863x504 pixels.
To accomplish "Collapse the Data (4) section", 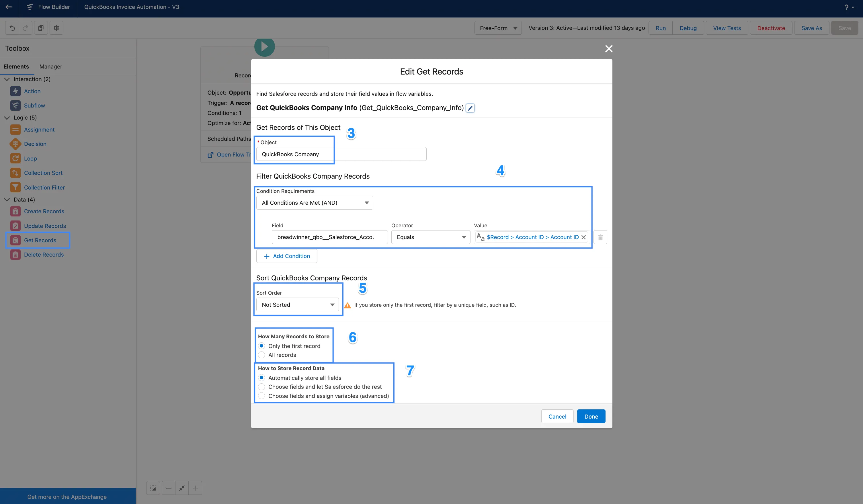I will tap(7, 200).
